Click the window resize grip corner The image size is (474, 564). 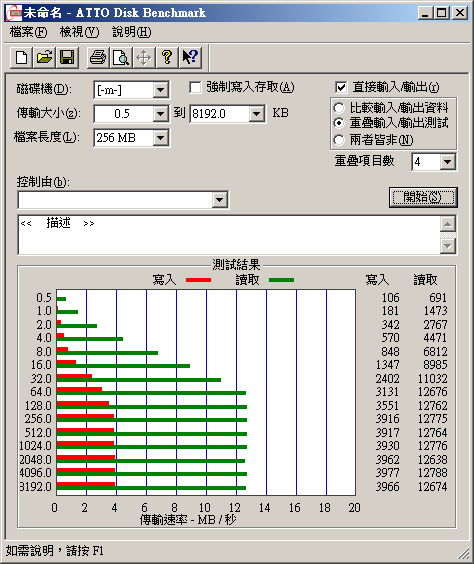click(x=464, y=554)
